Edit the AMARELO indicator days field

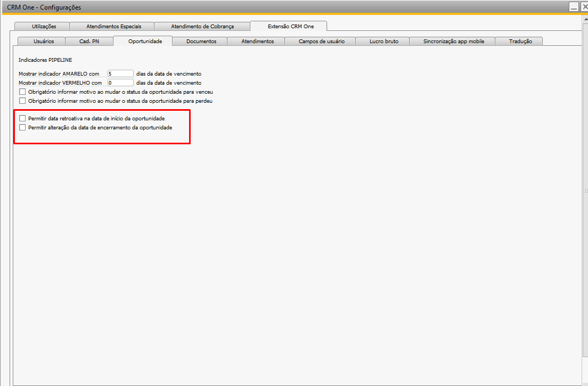pyautogui.click(x=120, y=74)
